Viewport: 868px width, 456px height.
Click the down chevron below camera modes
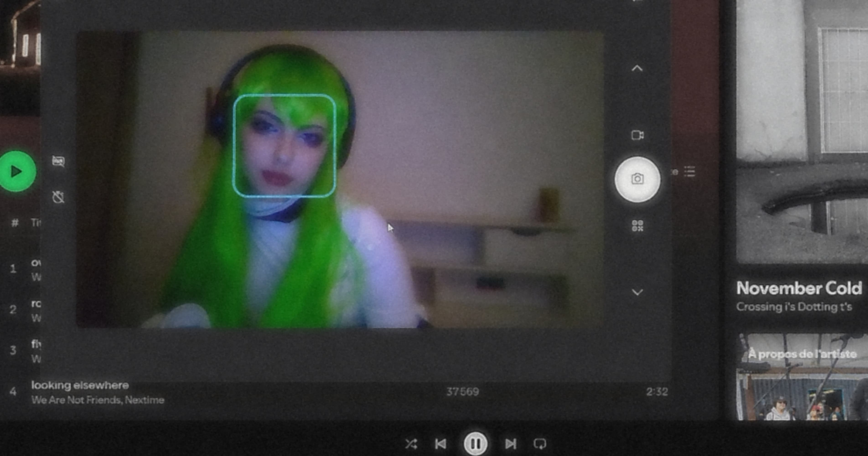(637, 292)
